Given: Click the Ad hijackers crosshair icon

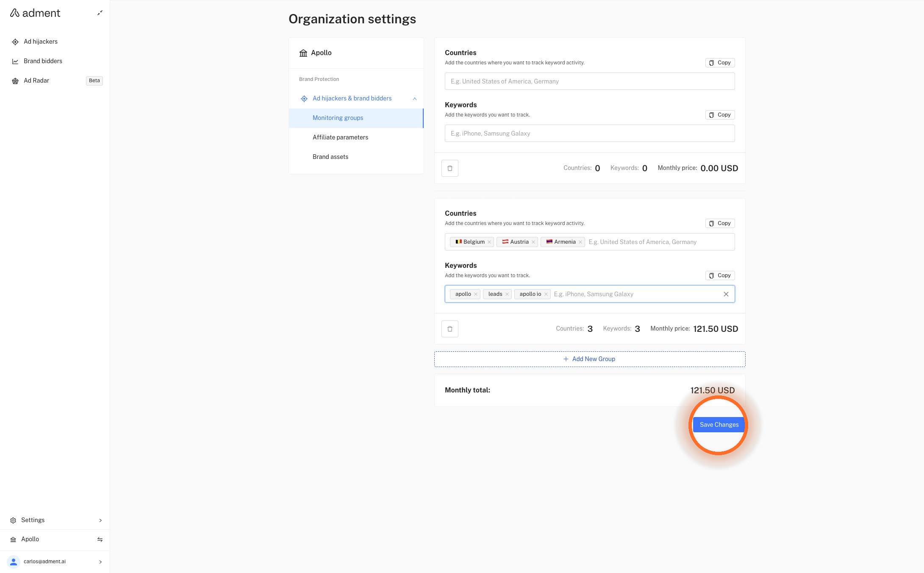Looking at the screenshot, I should [15, 42].
